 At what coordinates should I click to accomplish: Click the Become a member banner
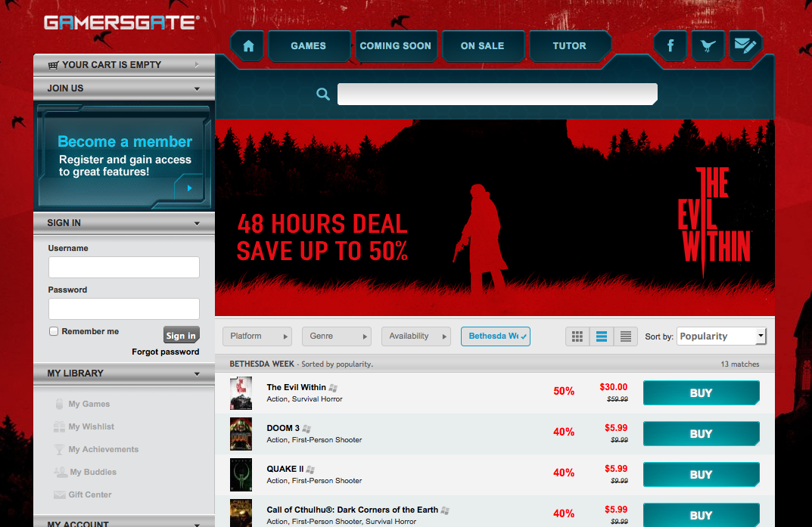[x=124, y=157]
